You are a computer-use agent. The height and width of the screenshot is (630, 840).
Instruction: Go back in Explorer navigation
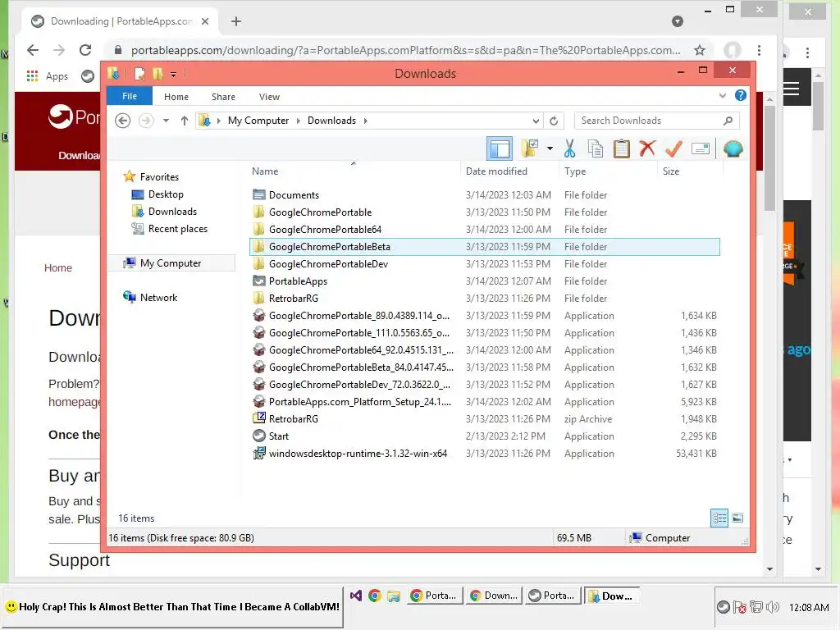tap(123, 121)
